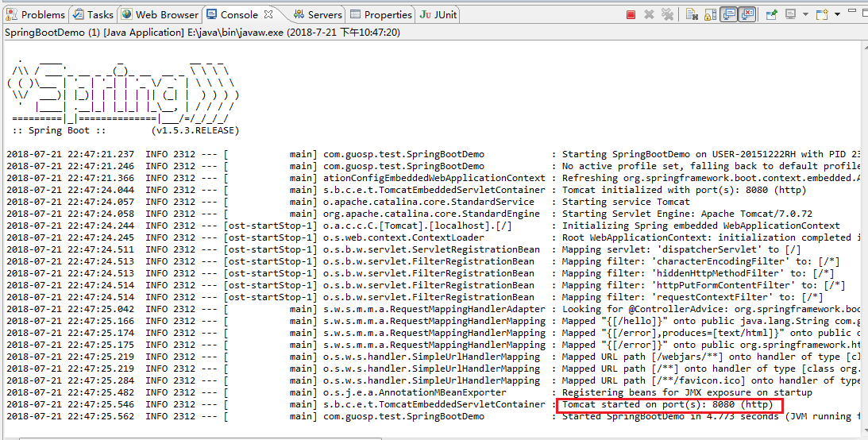
Task: Click 'org.apache.catalina.core.StandardEngine' logger name
Action: point(431,214)
